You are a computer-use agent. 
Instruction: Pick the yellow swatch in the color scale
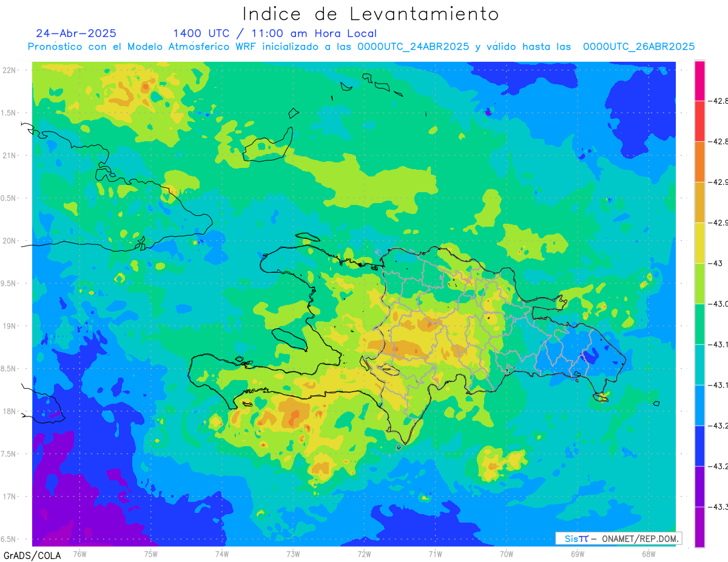click(x=699, y=243)
